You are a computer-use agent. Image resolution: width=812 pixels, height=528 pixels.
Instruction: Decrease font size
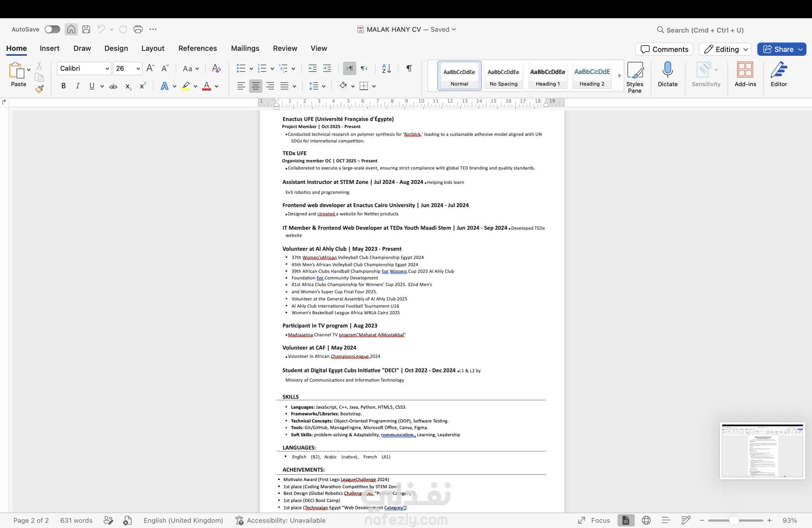(x=165, y=68)
